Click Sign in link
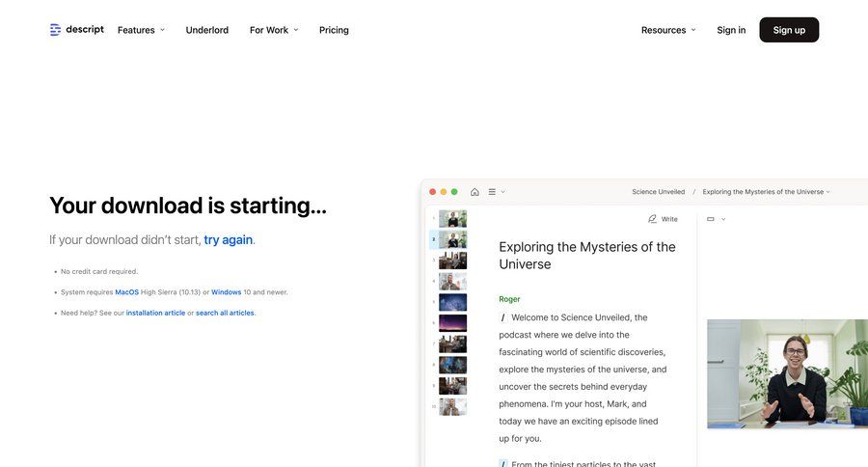The height and width of the screenshot is (467, 868). [731, 30]
